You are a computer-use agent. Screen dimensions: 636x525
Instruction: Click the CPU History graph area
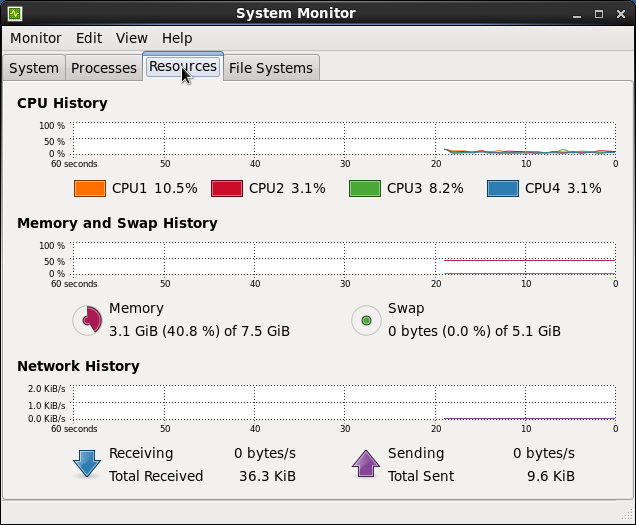344,138
